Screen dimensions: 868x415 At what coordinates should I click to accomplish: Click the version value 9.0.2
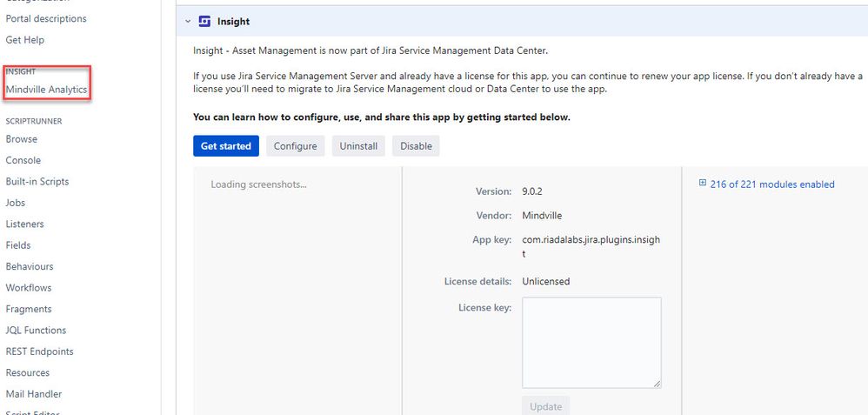point(532,191)
